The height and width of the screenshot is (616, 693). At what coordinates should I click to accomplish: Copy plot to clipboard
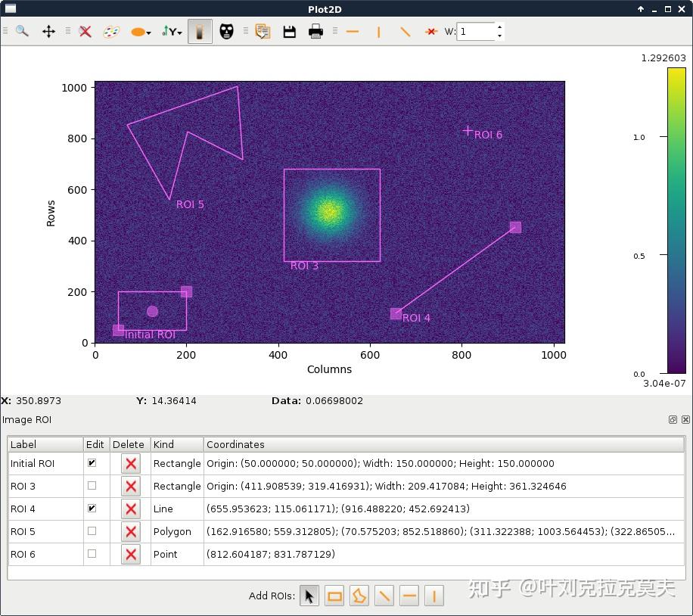pyautogui.click(x=263, y=32)
